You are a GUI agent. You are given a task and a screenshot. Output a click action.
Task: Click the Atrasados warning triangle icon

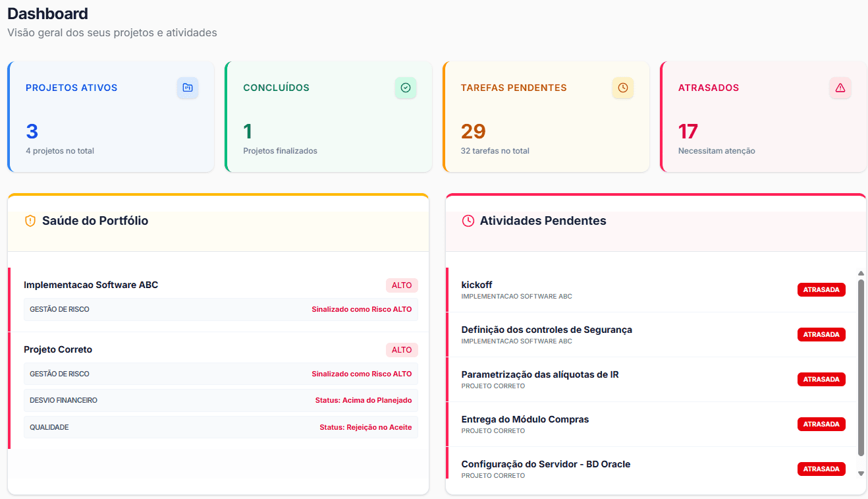(x=840, y=88)
